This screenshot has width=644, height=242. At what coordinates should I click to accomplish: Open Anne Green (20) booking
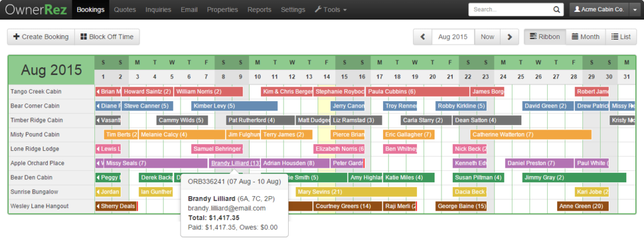tap(583, 206)
